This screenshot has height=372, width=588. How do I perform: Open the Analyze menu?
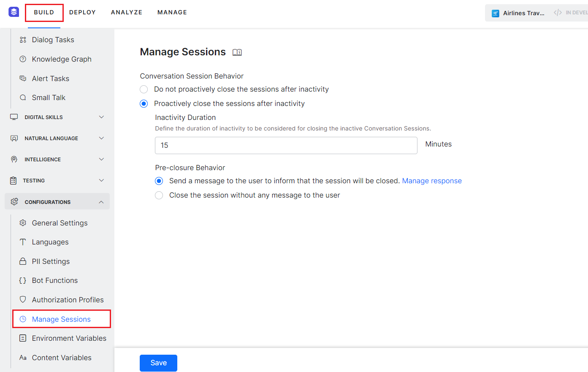pyautogui.click(x=126, y=12)
